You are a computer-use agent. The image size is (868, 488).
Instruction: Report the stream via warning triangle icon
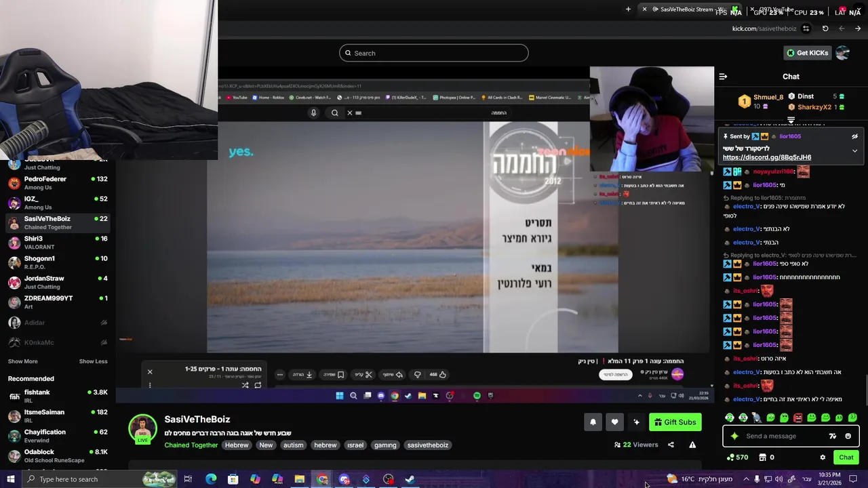692,445
